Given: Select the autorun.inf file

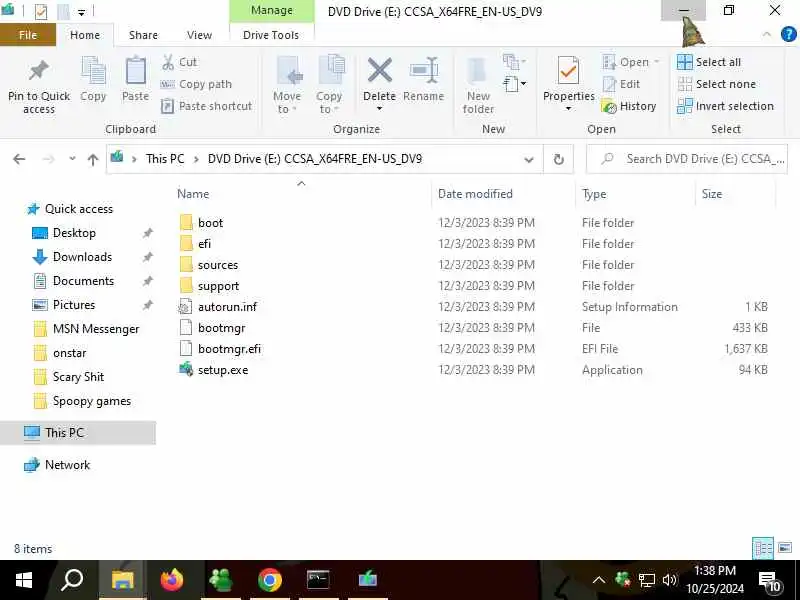Looking at the screenshot, I should [x=227, y=307].
